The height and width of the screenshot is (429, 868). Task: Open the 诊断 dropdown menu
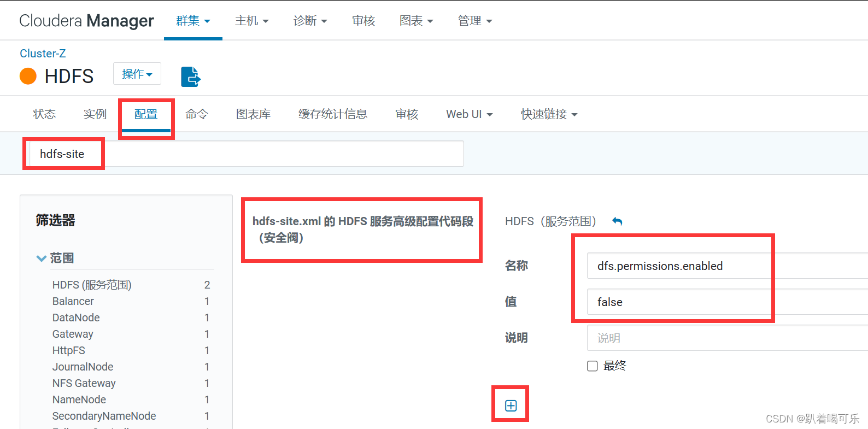310,21
